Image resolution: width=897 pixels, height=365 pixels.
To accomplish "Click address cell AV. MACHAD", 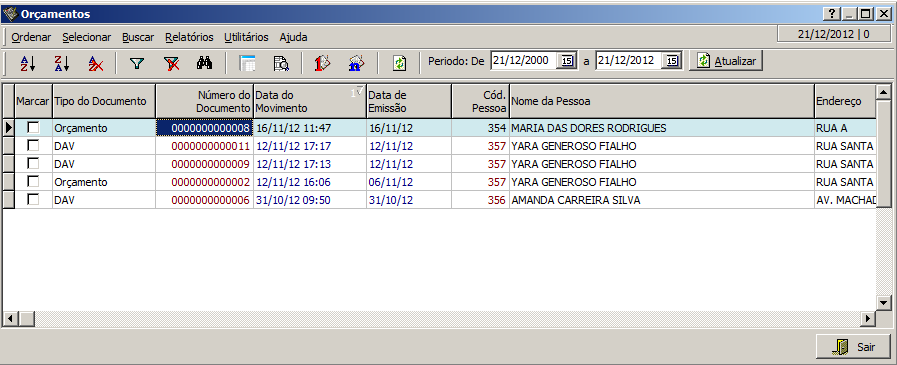I will 846,200.
